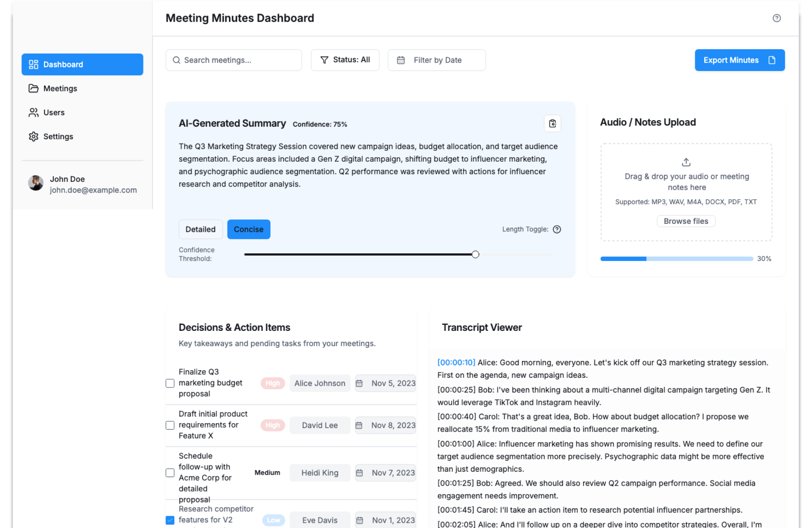Check the Finalize Q3 marketing budget task
The image size is (812, 528).
(170, 383)
